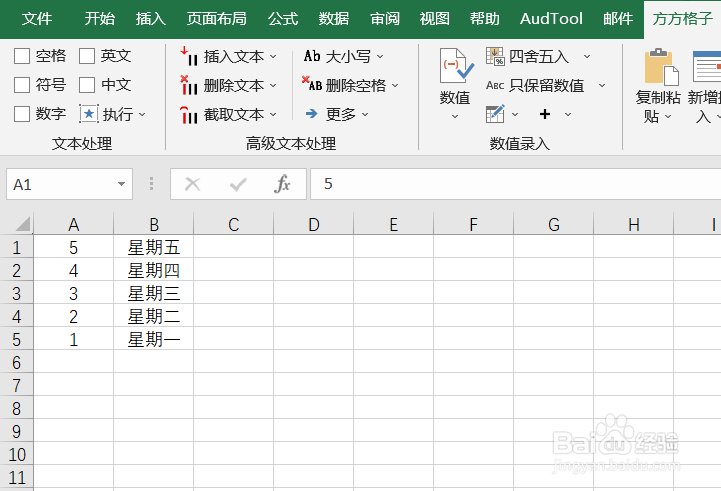Click the formula bar Confirm checkmark icon

point(238,185)
